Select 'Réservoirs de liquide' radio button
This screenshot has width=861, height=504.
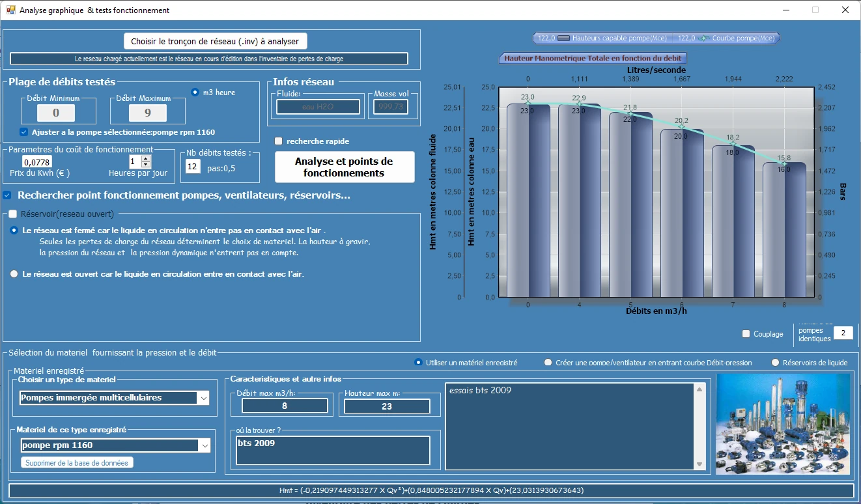(775, 363)
